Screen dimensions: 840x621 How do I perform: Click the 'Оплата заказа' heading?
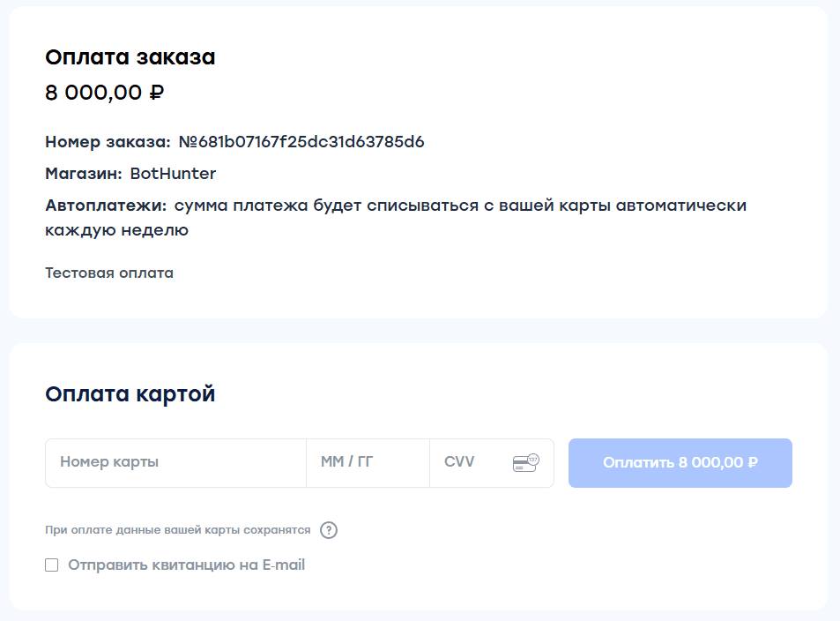[x=129, y=56]
